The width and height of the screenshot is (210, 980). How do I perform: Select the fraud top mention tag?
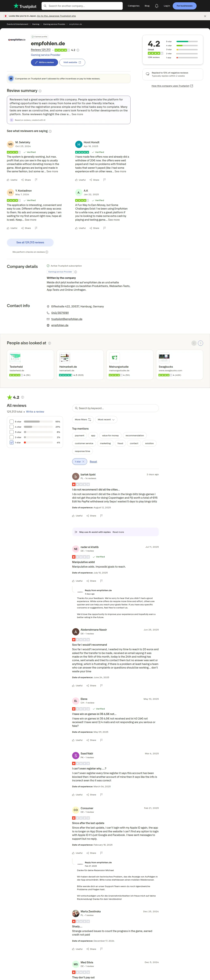120,443
